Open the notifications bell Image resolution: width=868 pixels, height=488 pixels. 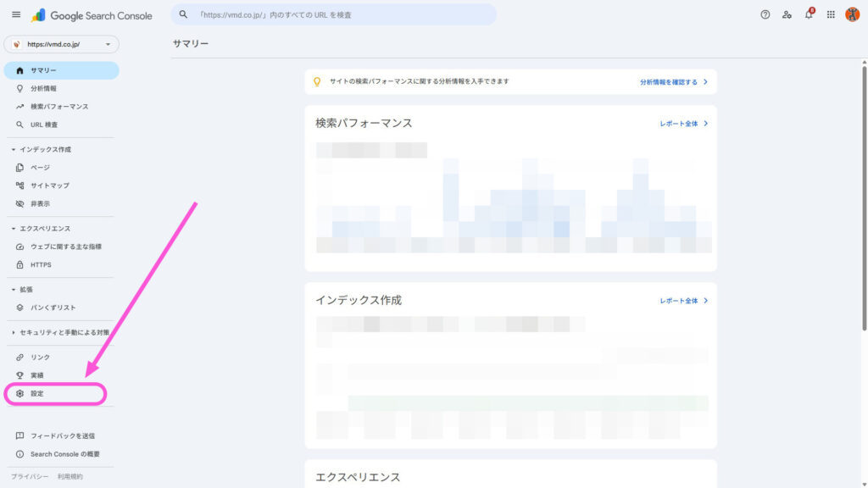pyautogui.click(x=809, y=14)
